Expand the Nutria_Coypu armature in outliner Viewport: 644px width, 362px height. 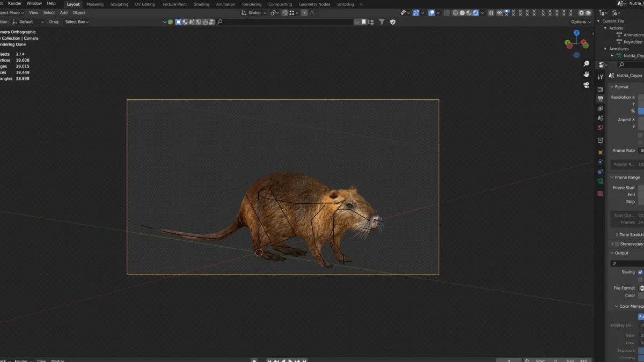612,56
